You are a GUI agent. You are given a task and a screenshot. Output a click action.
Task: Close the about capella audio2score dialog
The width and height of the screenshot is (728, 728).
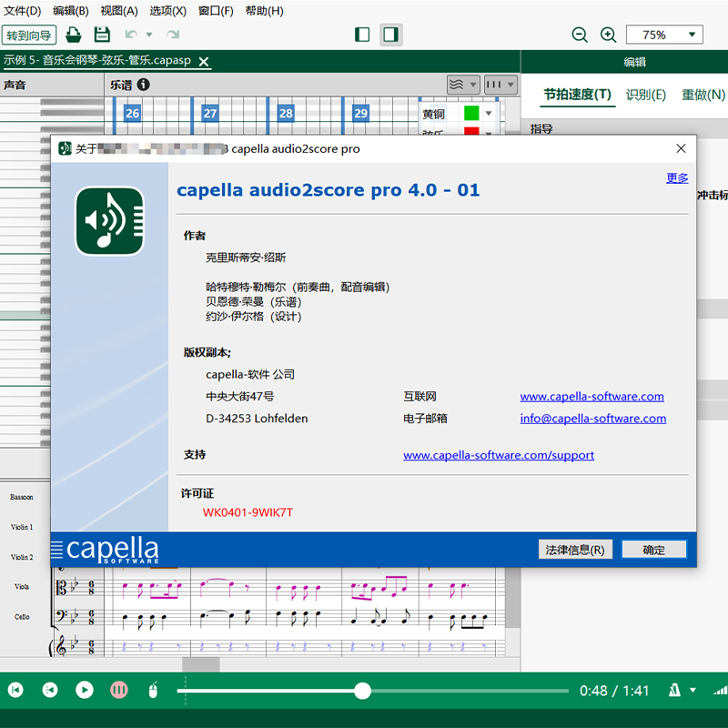point(681,148)
